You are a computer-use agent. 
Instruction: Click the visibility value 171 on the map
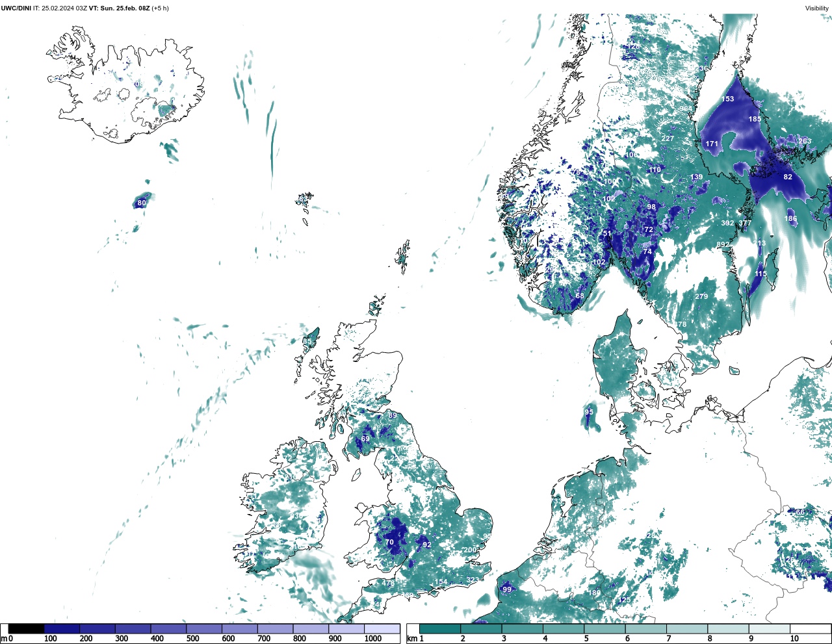pos(712,144)
